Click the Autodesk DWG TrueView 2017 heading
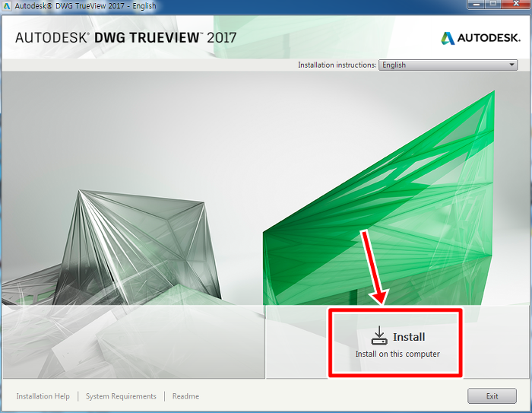 click(x=125, y=38)
